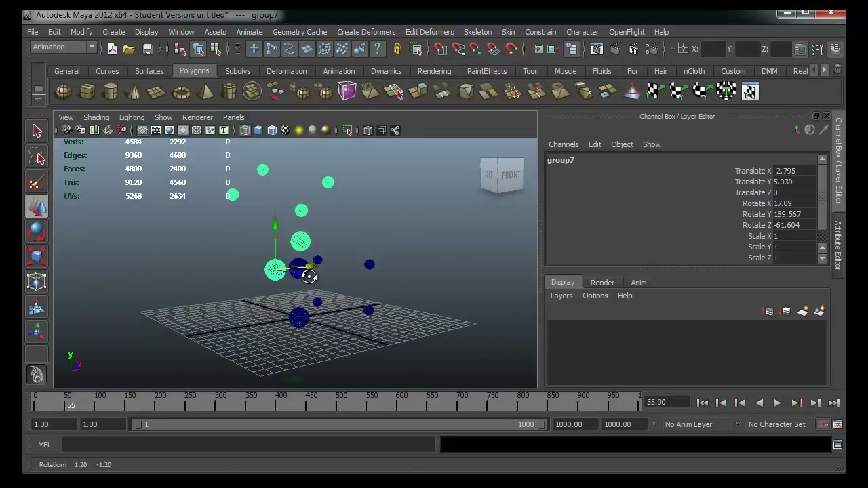
Task: Click Channel Box scroll down arrow
Action: click(x=823, y=258)
